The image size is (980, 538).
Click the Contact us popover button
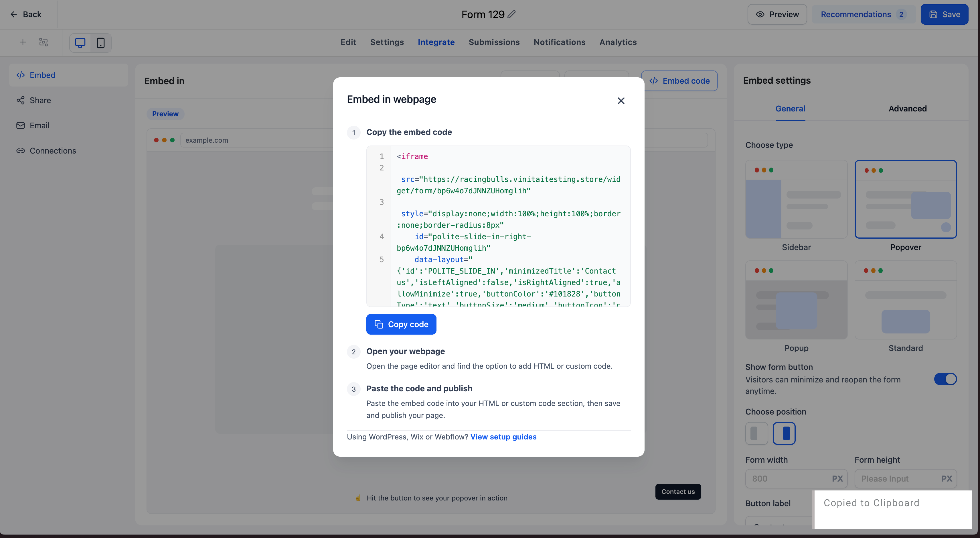coord(678,492)
